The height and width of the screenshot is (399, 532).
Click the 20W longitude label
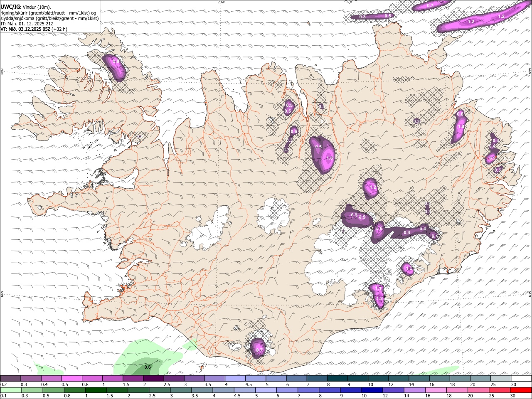click(x=221, y=2)
